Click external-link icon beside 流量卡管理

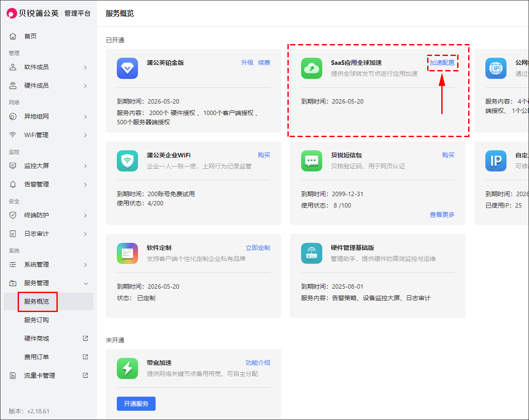click(86, 375)
